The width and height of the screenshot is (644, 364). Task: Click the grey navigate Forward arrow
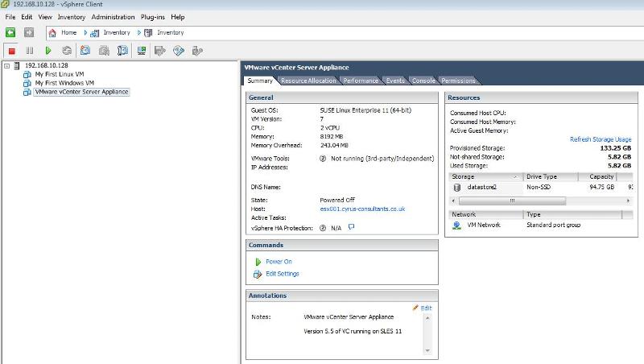tap(29, 32)
